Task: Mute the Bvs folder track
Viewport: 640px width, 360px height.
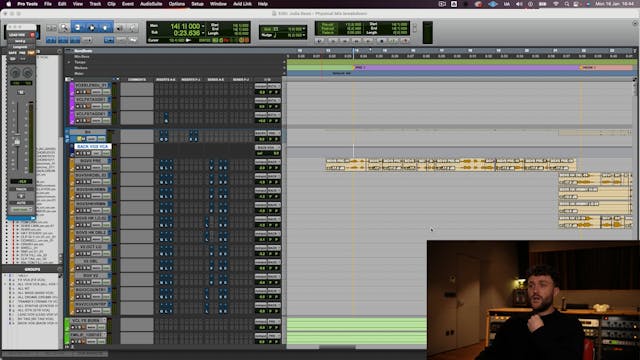Action: tap(85, 139)
